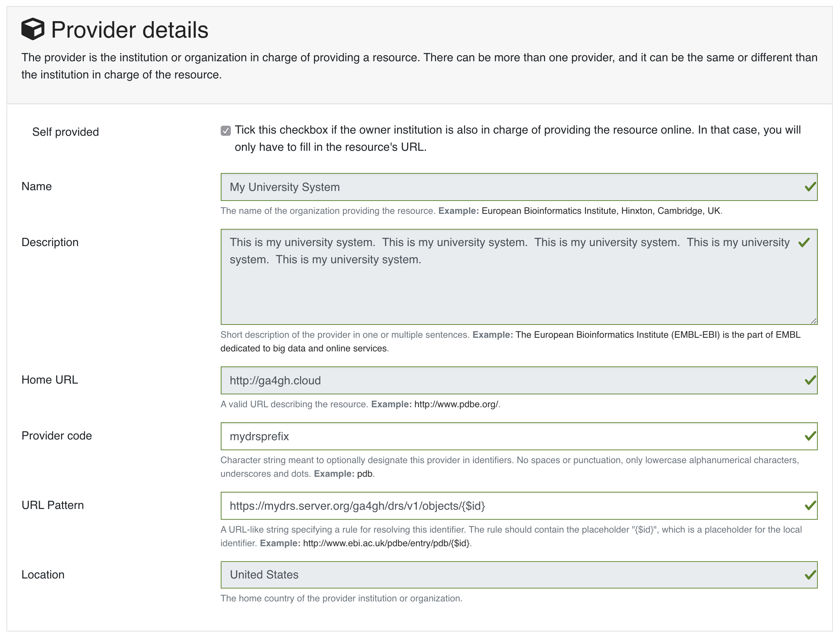Click the green checkmark in Provider code field
The image size is (840, 639).
(810, 436)
